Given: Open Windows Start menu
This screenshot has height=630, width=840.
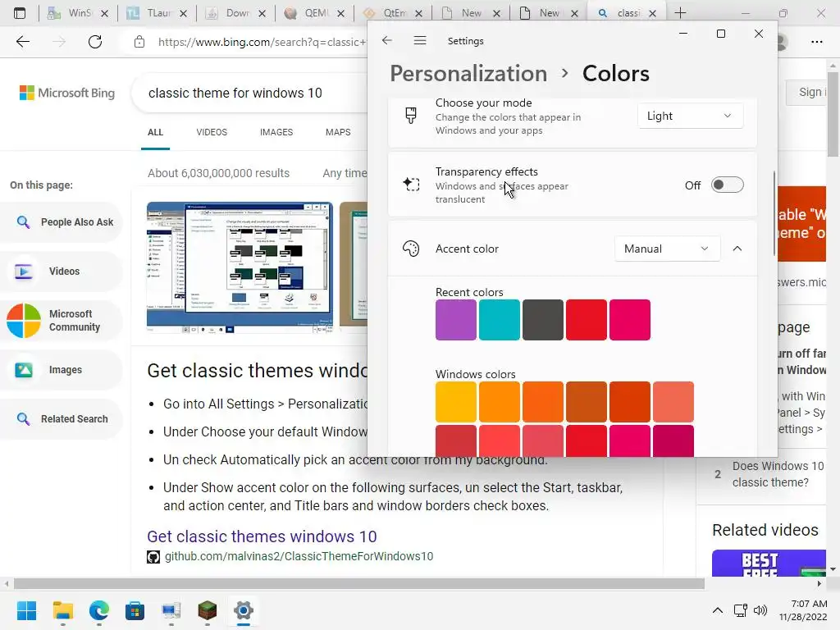Looking at the screenshot, I should [26, 610].
